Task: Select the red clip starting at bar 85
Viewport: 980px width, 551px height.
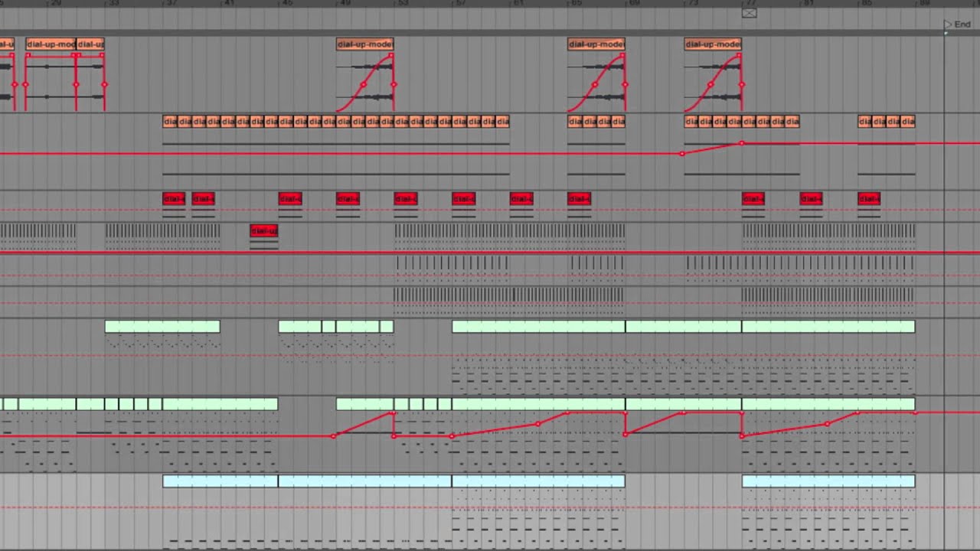Action: pos(869,199)
